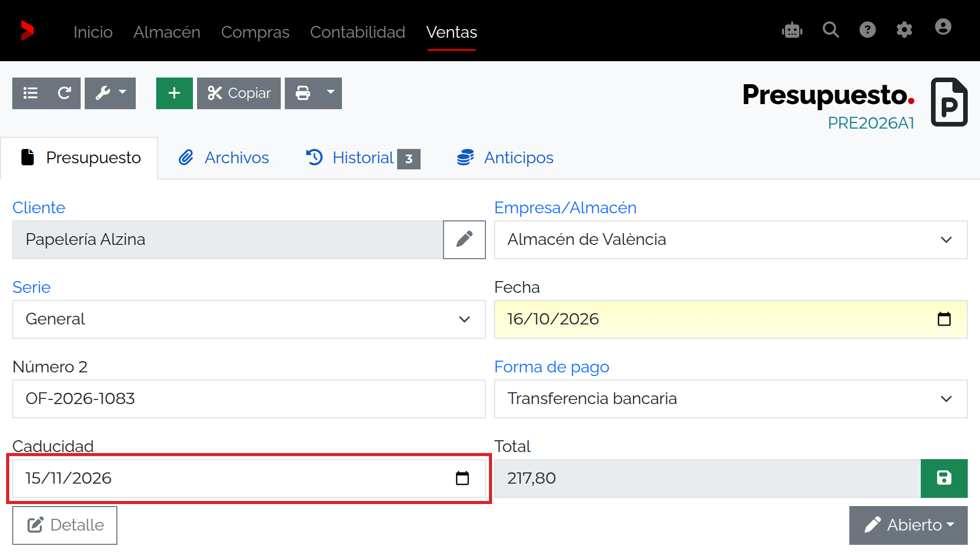Open the Abierto status dropdown
This screenshot has height=553, width=980.
(x=909, y=525)
